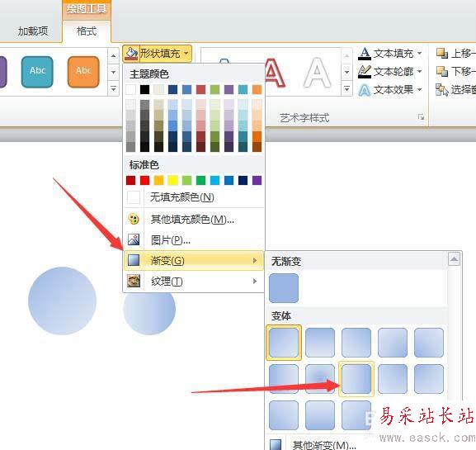Open the 艺术字样式 dialog launcher
This screenshot has width=476, height=450.
tap(421, 117)
